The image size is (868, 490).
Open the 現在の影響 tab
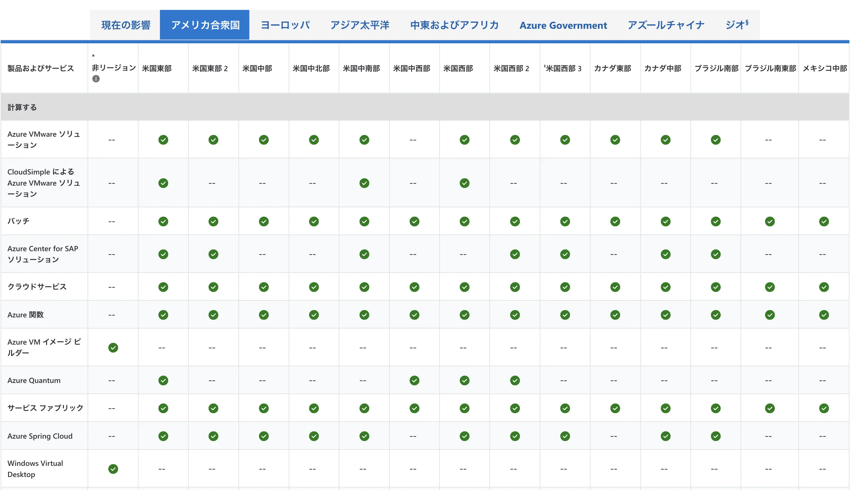pyautogui.click(x=125, y=25)
